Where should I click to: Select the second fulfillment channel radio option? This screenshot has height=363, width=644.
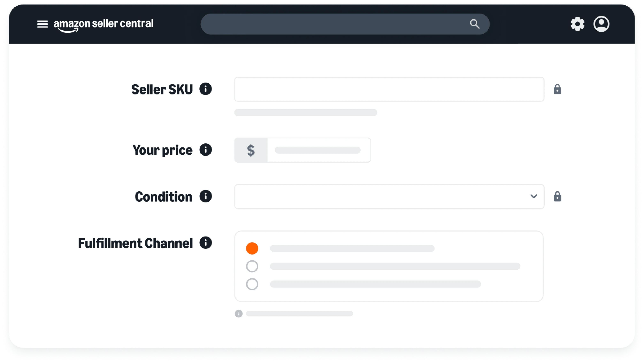pos(252,266)
